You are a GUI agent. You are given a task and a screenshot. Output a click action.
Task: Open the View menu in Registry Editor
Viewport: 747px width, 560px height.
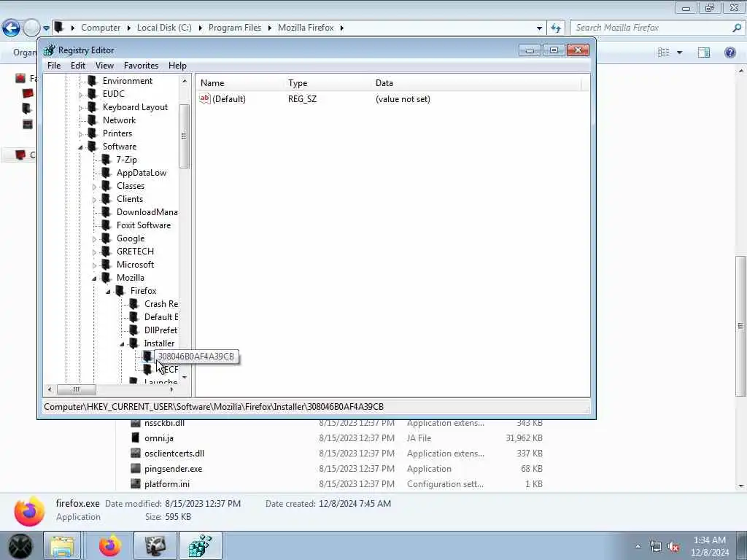tap(104, 65)
